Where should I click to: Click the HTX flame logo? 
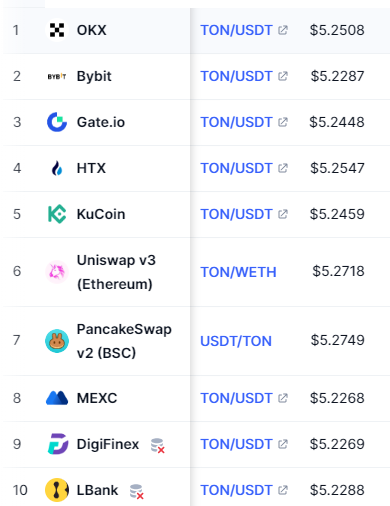57,168
